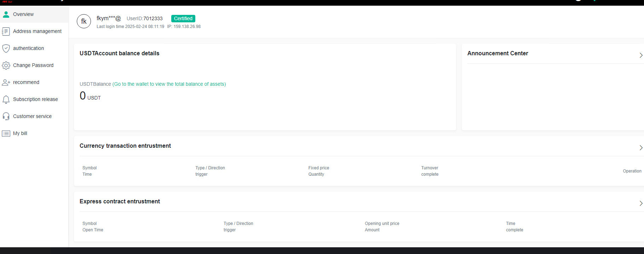Click the fk profile avatar circle
The height and width of the screenshot is (254, 644).
pyautogui.click(x=84, y=21)
